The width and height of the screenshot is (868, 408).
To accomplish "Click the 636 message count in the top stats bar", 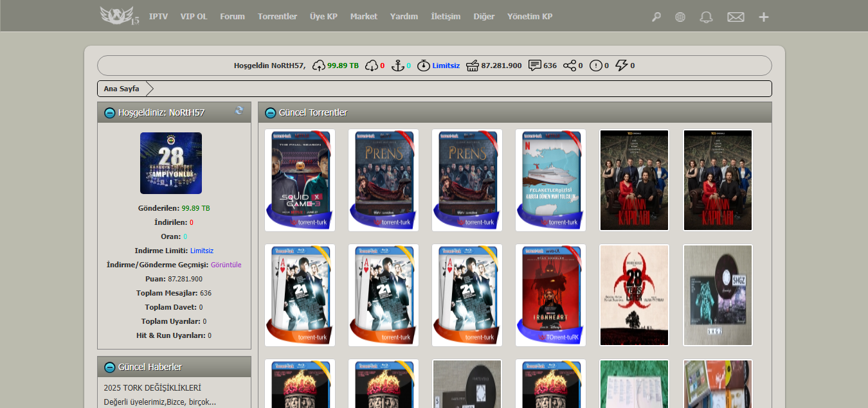I will [x=550, y=66].
